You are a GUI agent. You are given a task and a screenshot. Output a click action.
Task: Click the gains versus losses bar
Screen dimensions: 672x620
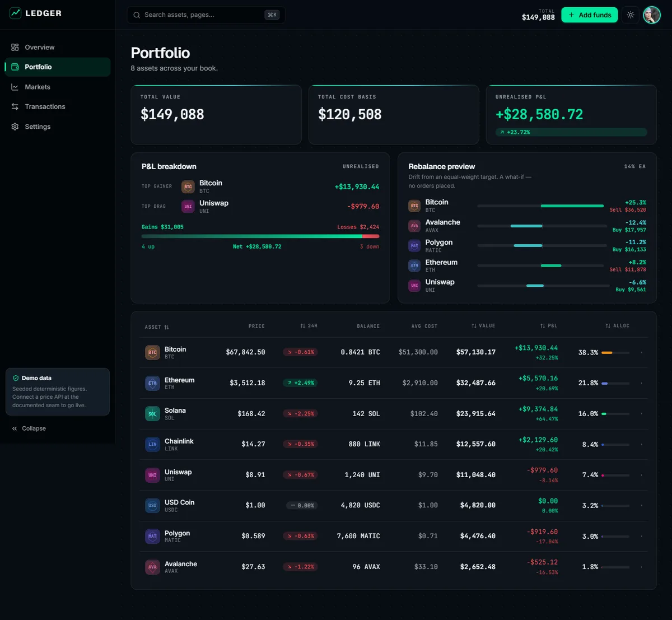tap(260, 236)
